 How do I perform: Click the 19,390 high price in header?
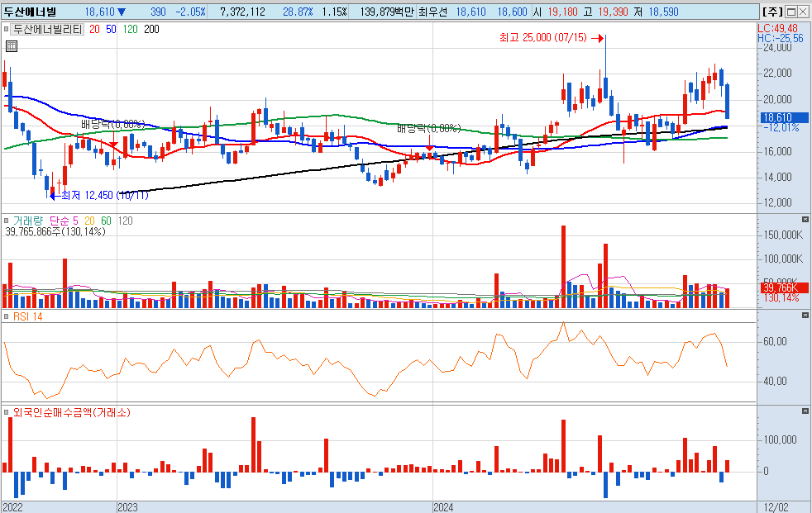click(614, 12)
